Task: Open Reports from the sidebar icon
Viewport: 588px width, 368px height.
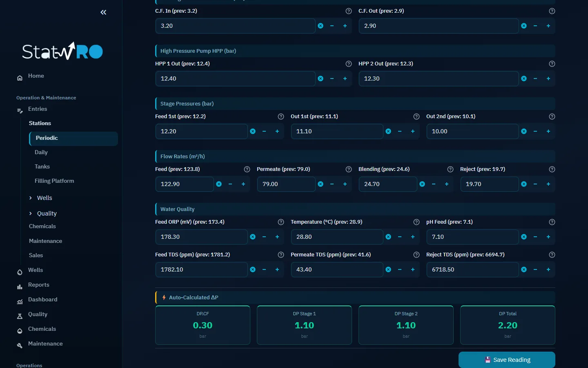Action: pos(20,287)
